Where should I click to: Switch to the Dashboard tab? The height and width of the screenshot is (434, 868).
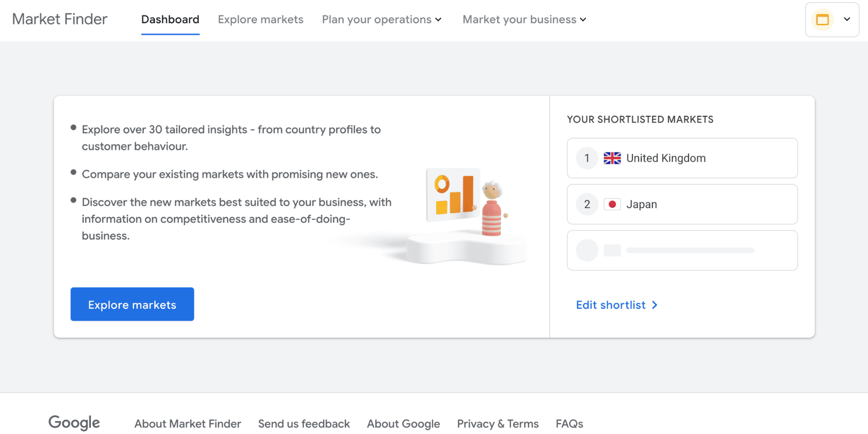(x=170, y=19)
